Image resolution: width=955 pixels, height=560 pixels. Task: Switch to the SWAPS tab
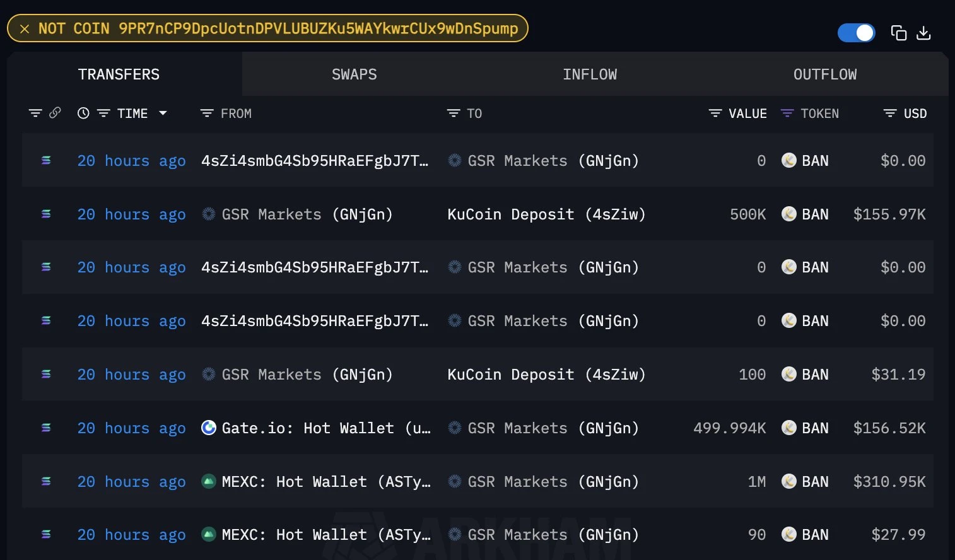coord(354,74)
